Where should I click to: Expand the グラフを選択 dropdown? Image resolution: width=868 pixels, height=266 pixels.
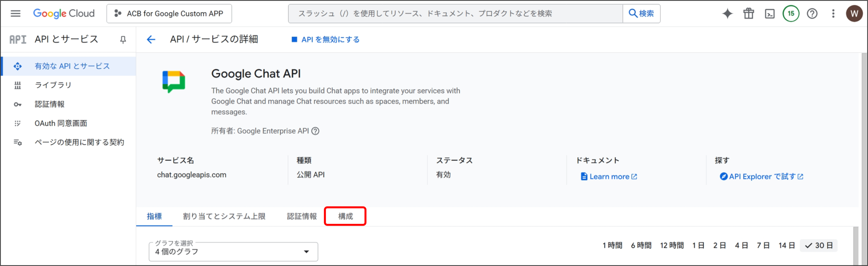[233, 251]
